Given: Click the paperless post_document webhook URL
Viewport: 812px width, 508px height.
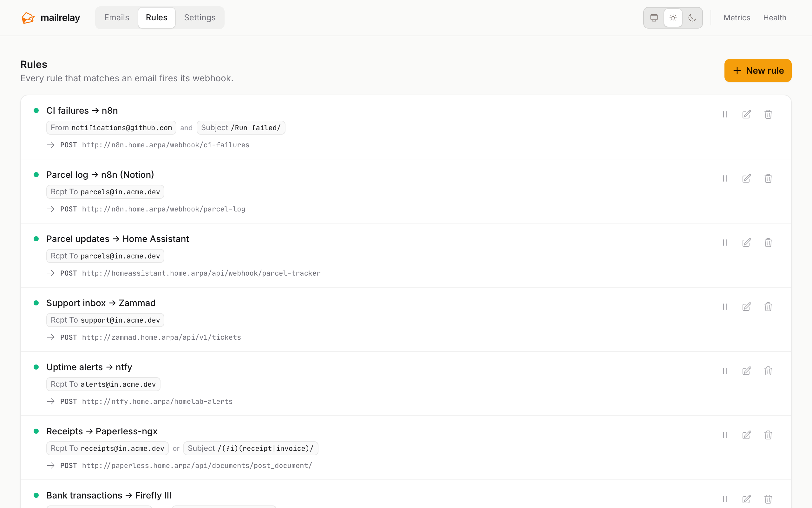Looking at the screenshot, I should coord(197,466).
